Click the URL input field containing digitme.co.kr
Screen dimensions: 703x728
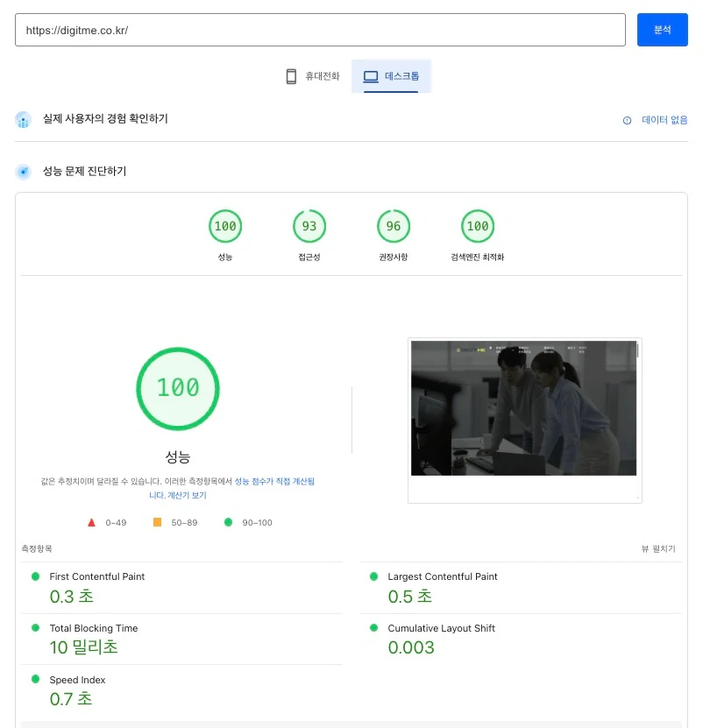pyautogui.click(x=320, y=30)
